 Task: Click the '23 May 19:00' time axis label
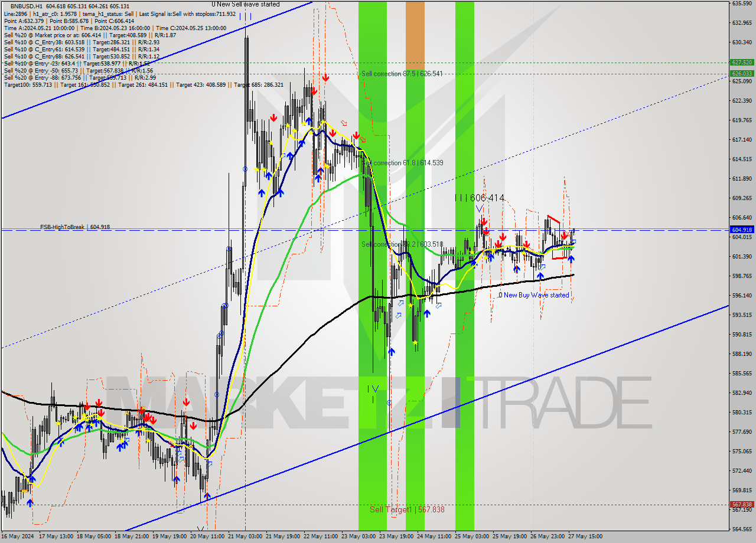(397, 537)
